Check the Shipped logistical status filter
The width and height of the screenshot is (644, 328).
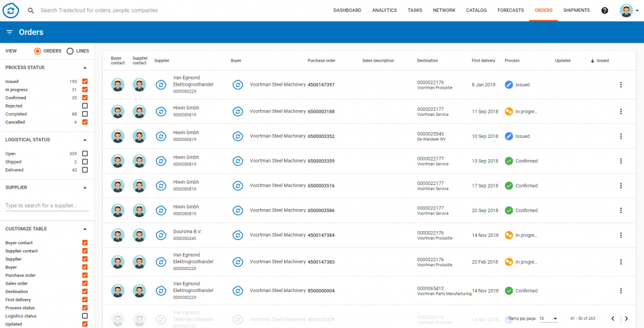[85, 162]
